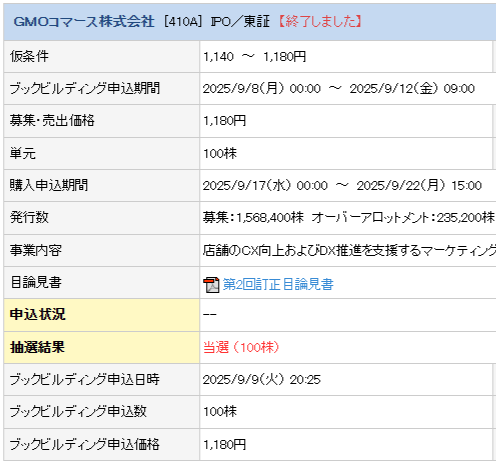The width and height of the screenshot is (496, 464).
Task: Click the 抽選結果 highlighted label
Action: [x=37, y=347]
